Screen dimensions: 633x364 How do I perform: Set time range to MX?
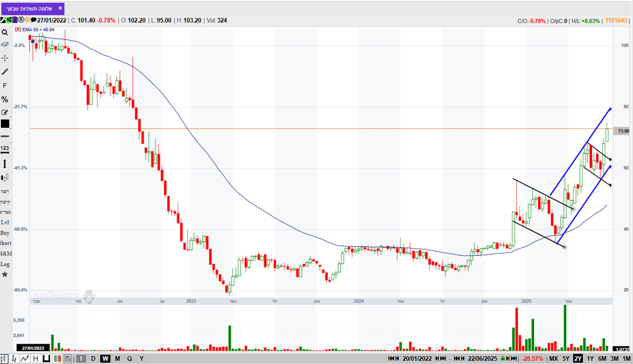click(x=553, y=358)
